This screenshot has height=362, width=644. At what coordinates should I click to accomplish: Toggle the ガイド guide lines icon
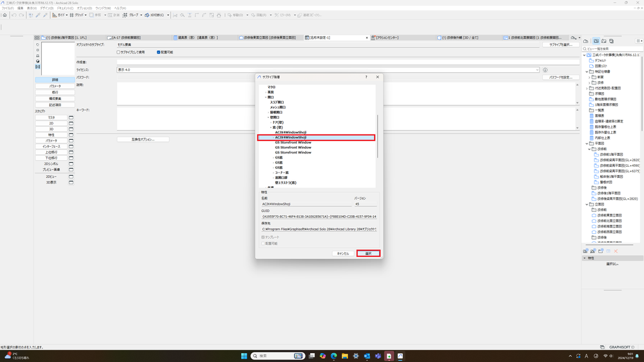point(54,15)
